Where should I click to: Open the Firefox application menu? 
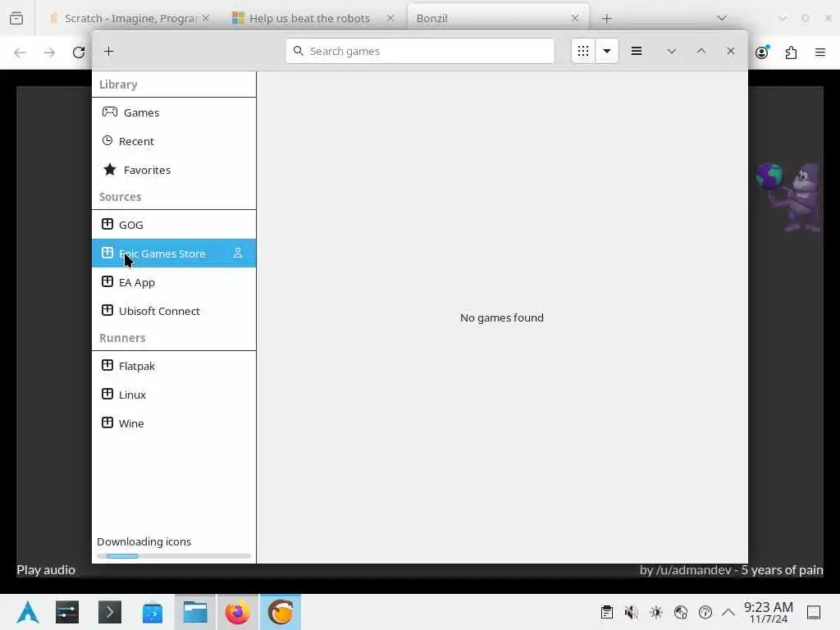click(820, 52)
